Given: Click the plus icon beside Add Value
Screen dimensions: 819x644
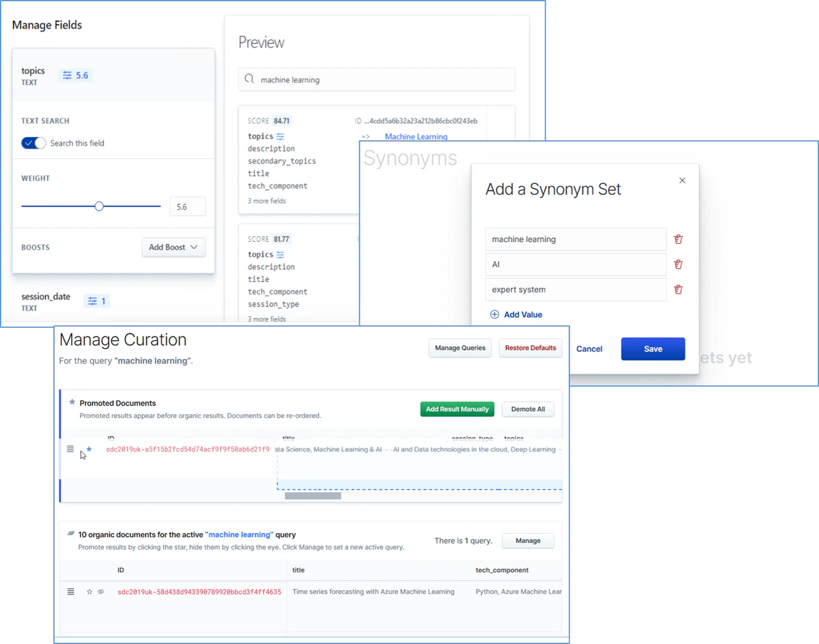Looking at the screenshot, I should coord(495,314).
